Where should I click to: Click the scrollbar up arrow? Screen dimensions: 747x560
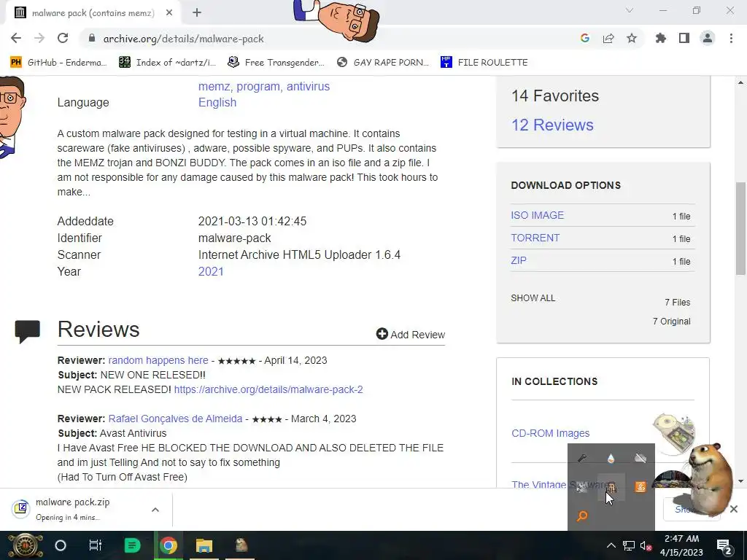coord(741,82)
